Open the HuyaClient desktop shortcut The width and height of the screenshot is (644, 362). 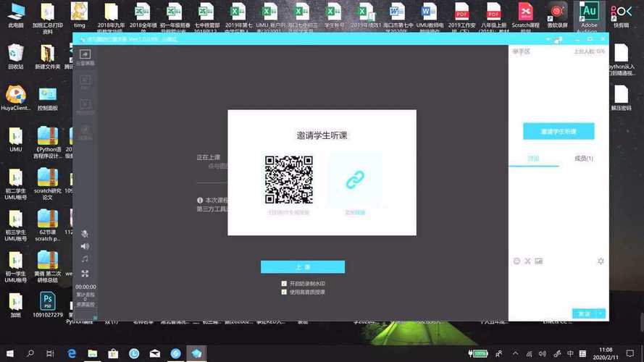(16, 98)
